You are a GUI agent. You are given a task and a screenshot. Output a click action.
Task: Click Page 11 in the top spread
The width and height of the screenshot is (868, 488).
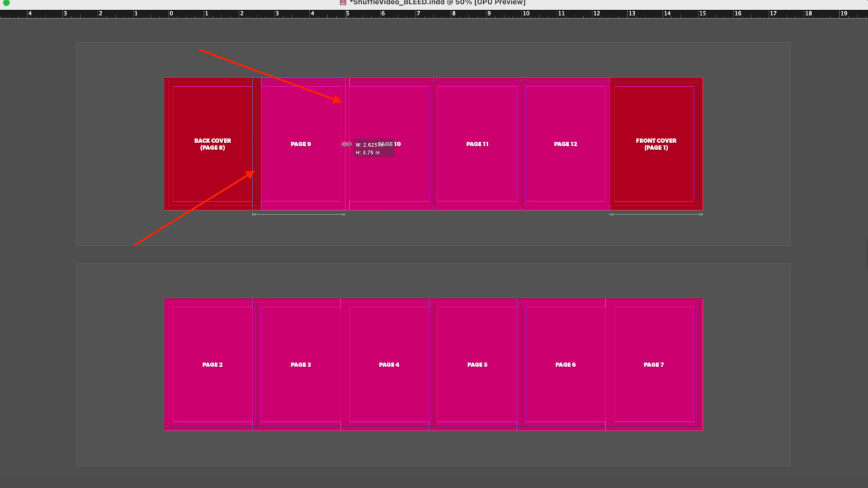478,144
